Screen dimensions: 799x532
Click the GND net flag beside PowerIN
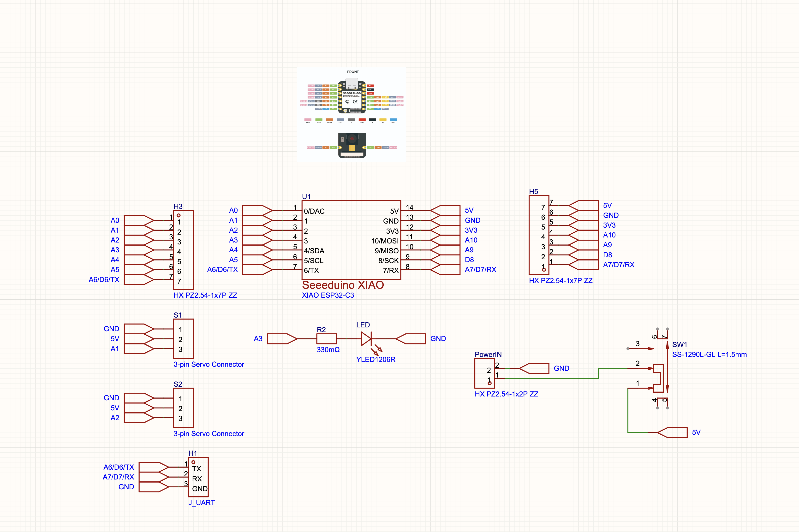click(x=534, y=368)
